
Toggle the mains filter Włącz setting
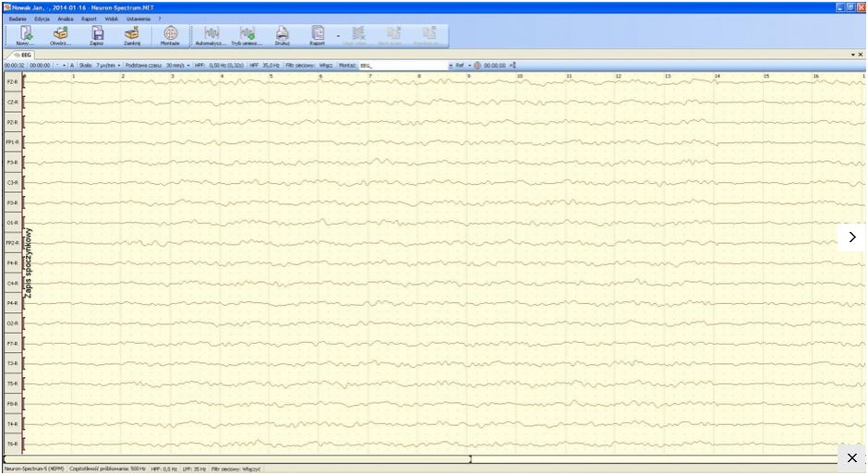(326, 66)
